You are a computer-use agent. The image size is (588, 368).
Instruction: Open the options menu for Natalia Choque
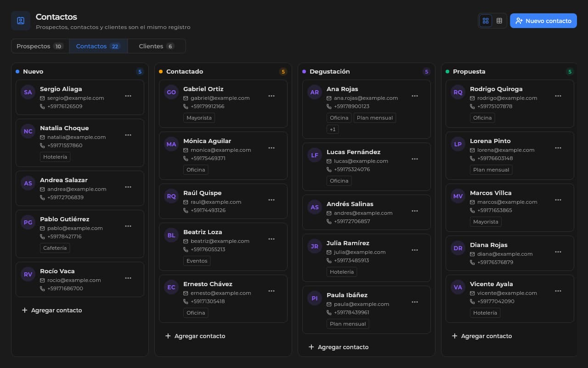pos(128,135)
